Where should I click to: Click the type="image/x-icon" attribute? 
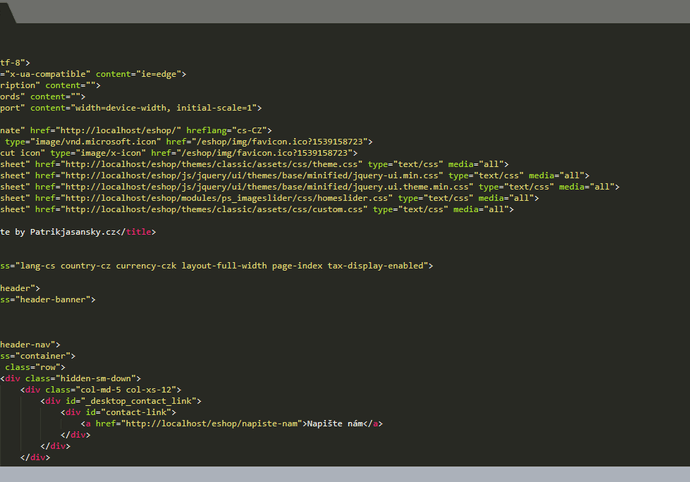tap(98, 153)
